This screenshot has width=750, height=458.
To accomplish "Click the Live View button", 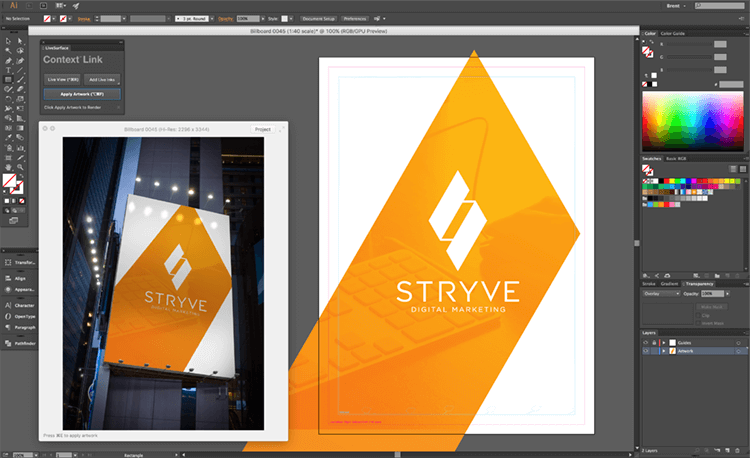I will (x=63, y=79).
